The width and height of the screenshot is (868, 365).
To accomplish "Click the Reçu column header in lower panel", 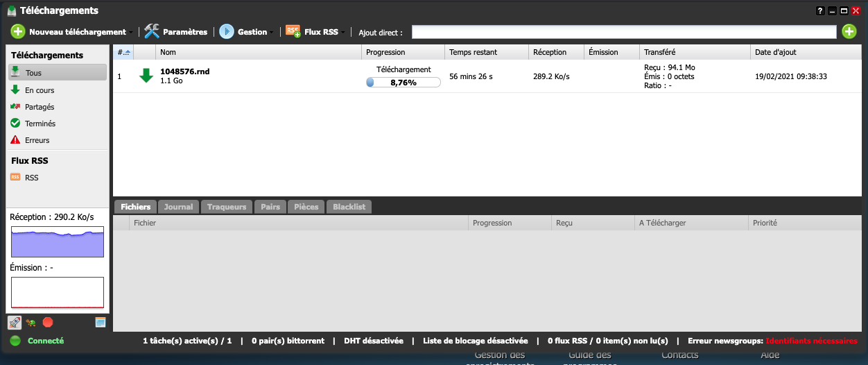I will pos(593,223).
